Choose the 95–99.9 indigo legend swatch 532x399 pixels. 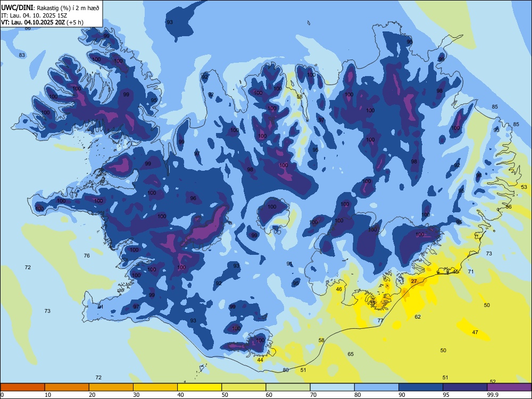click(x=465, y=387)
